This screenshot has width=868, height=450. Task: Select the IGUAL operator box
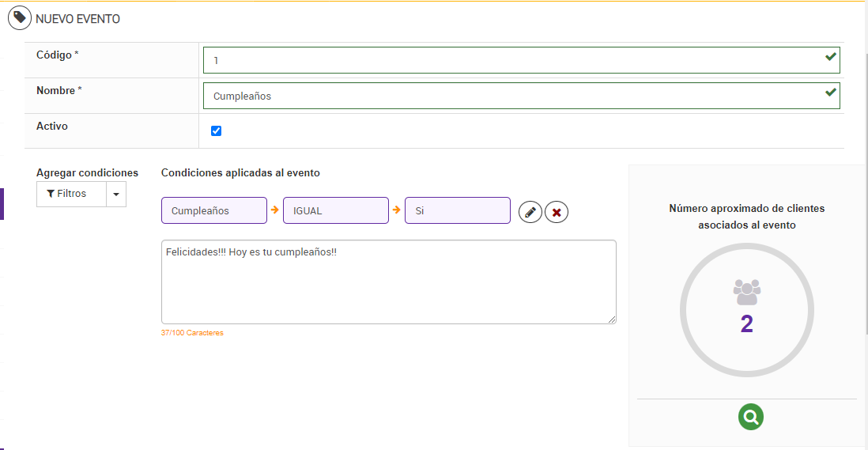click(x=336, y=210)
